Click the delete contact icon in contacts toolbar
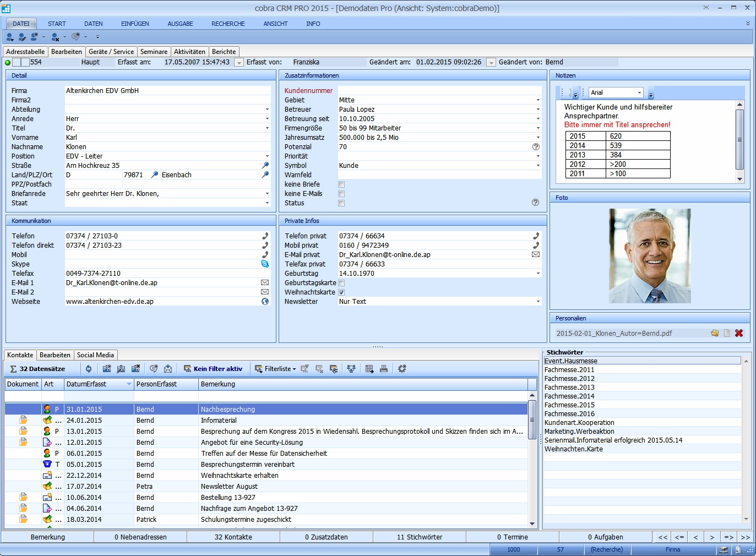 pos(135,369)
